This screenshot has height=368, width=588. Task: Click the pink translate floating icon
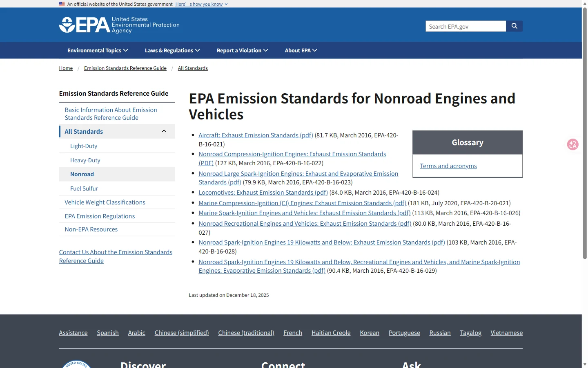[573, 144]
